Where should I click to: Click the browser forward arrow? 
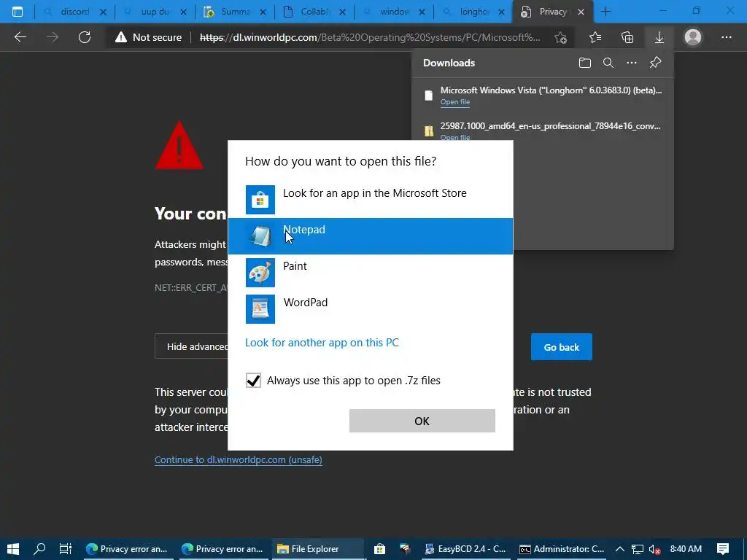53,37
